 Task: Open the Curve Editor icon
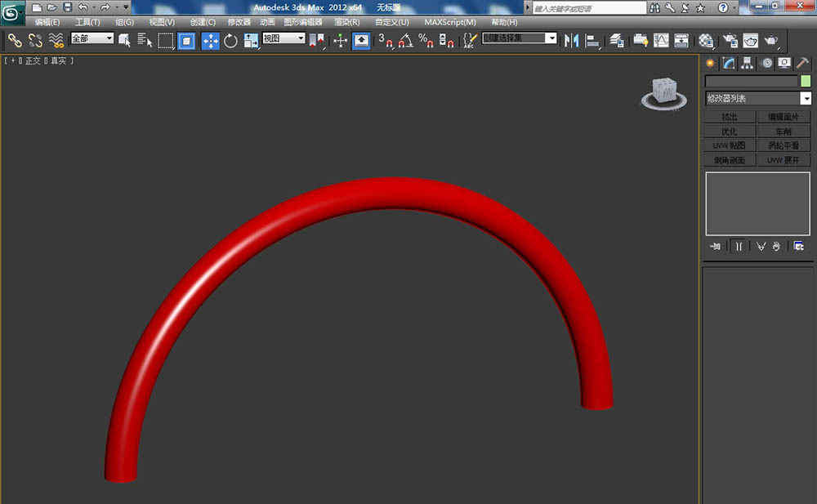[661, 40]
